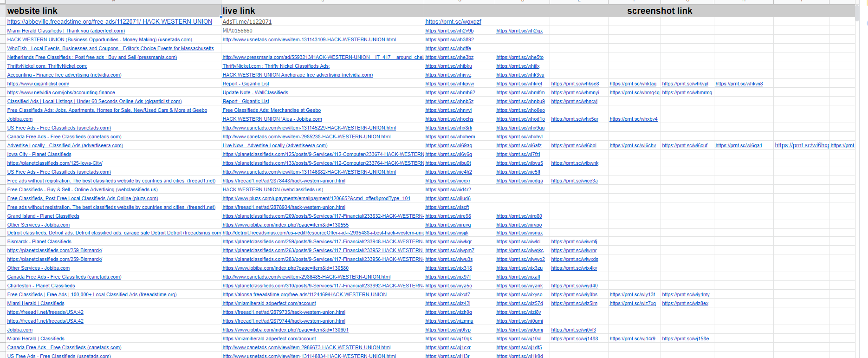868x358 pixels.
Task: Open screenshot link prnt.sc/wiz8ex
Action: 685,304
